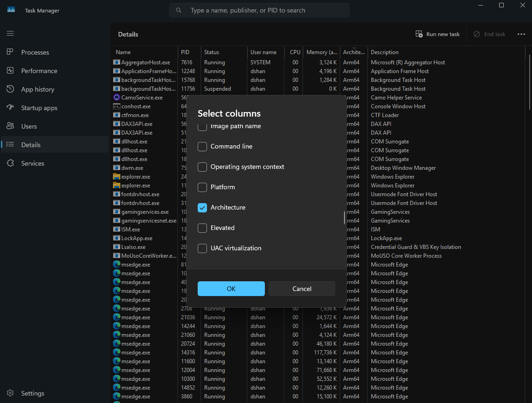Image resolution: width=532 pixels, height=403 pixels.
Task: Open the See more ellipsis menu
Action: 521,34
